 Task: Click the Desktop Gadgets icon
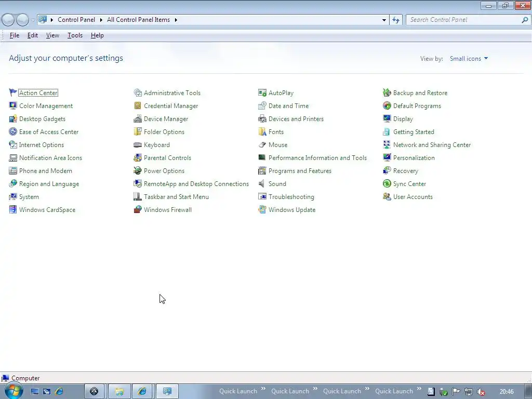coord(13,119)
